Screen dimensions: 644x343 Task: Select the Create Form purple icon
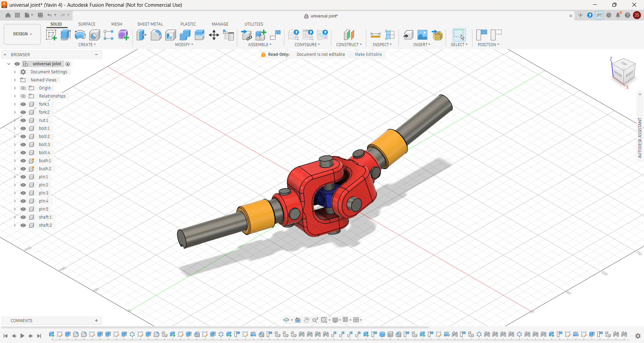123,35
